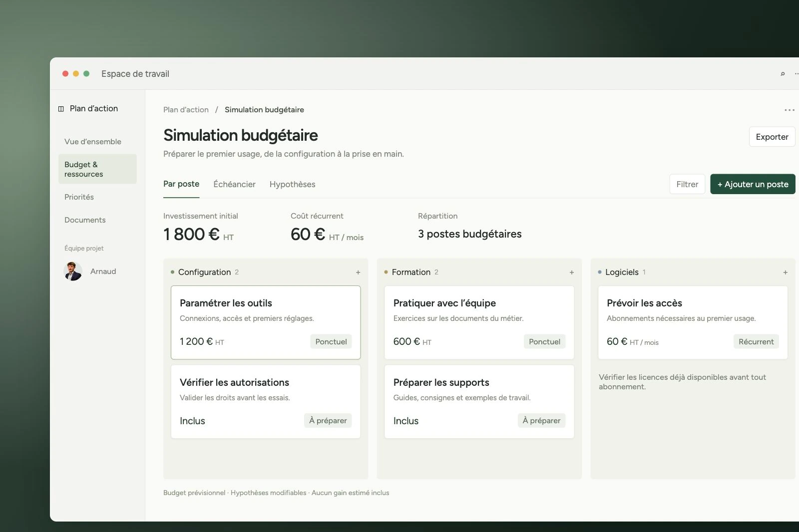Image resolution: width=799 pixels, height=532 pixels.
Task: Click Plan d'action breadcrumb link
Action: click(x=186, y=110)
